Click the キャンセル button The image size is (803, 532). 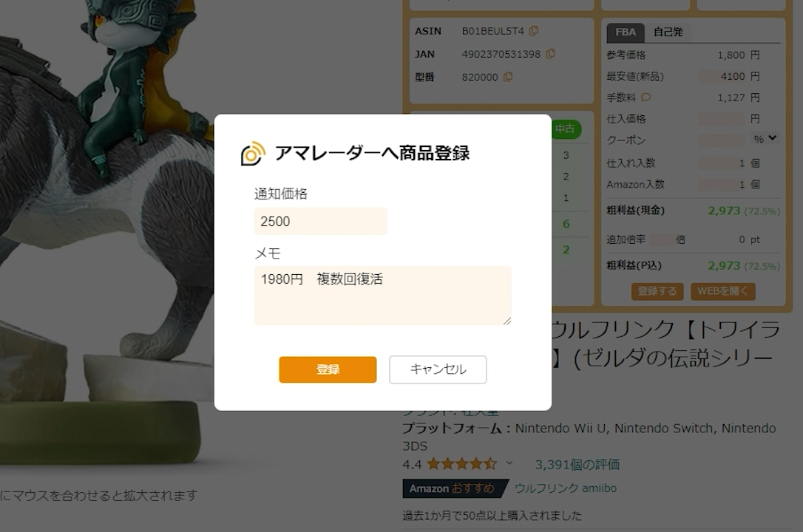tap(438, 369)
